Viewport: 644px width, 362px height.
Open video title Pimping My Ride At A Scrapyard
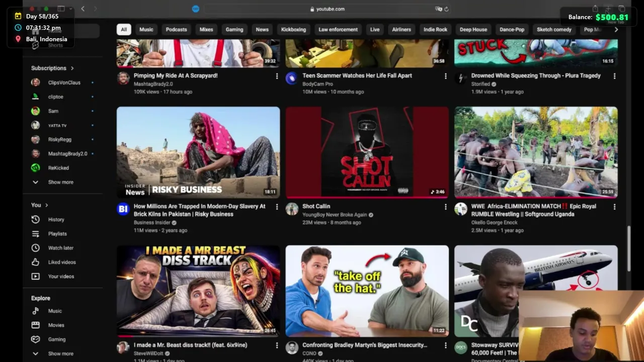point(176,75)
